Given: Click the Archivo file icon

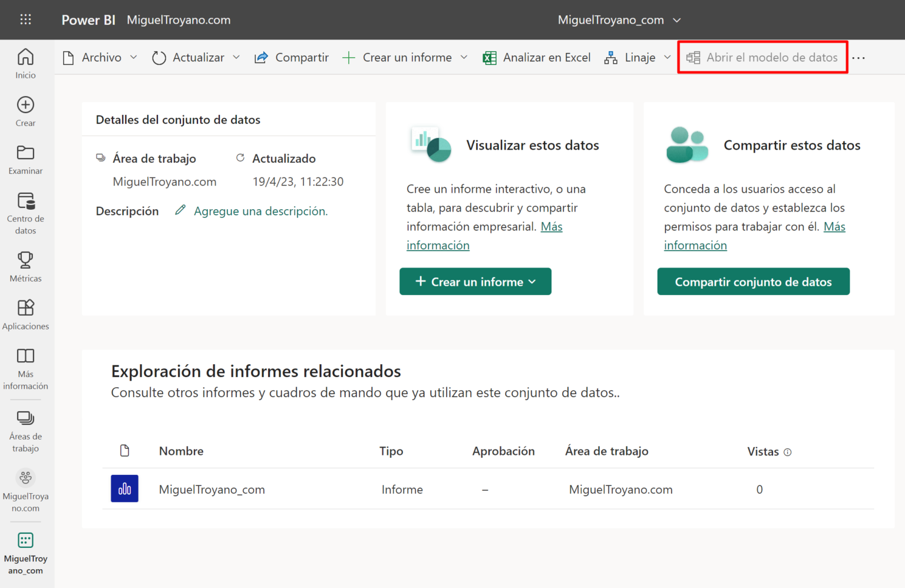Looking at the screenshot, I should point(68,58).
